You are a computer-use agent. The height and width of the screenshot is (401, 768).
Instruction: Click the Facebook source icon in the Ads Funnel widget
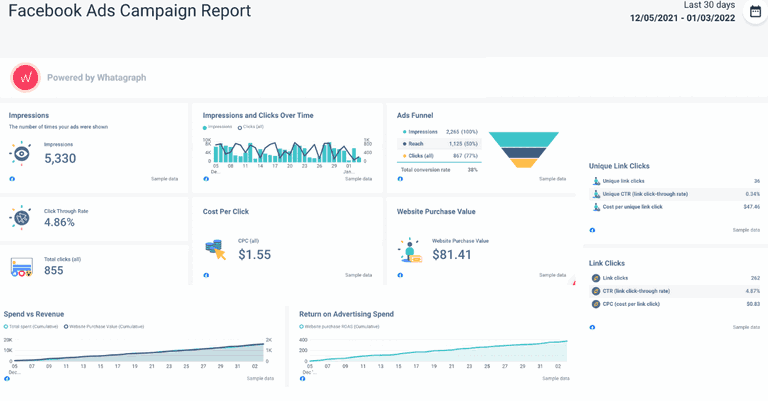click(401, 179)
